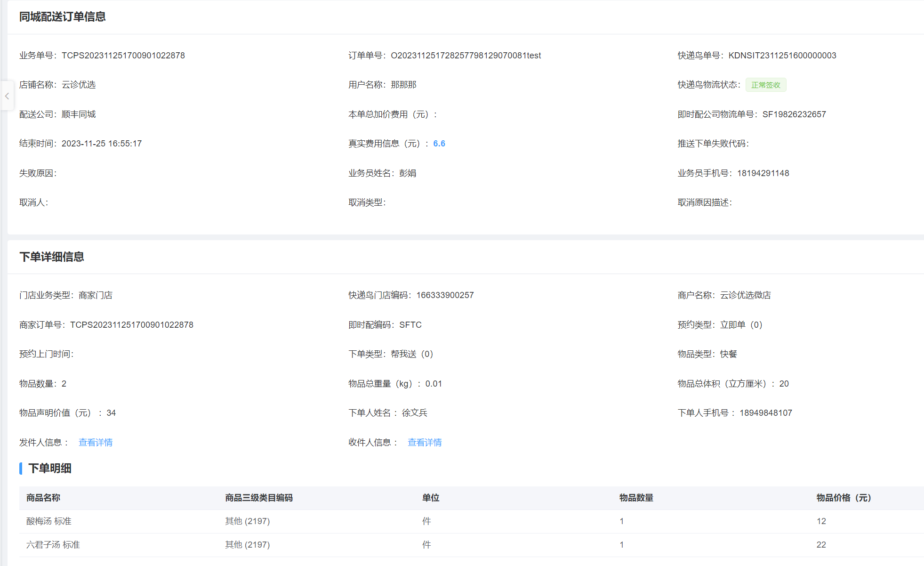Click the real fee value 6.6
Image resolution: width=924 pixels, height=566 pixels.
(x=439, y=144)
